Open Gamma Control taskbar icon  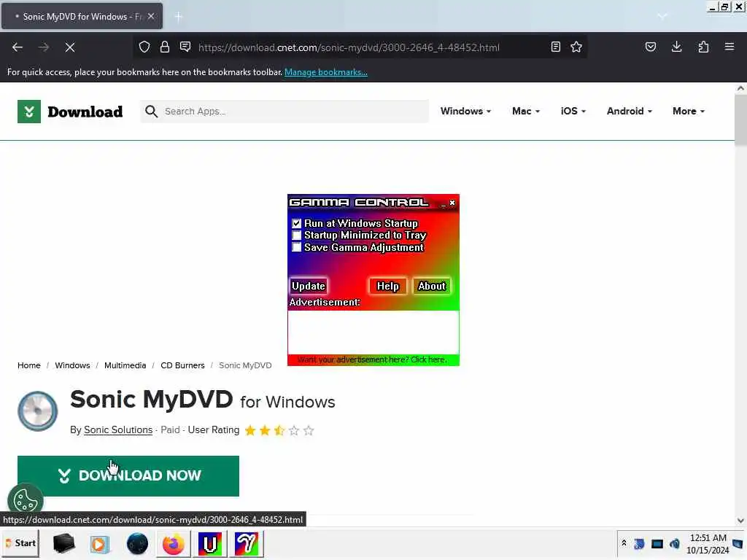247,543
